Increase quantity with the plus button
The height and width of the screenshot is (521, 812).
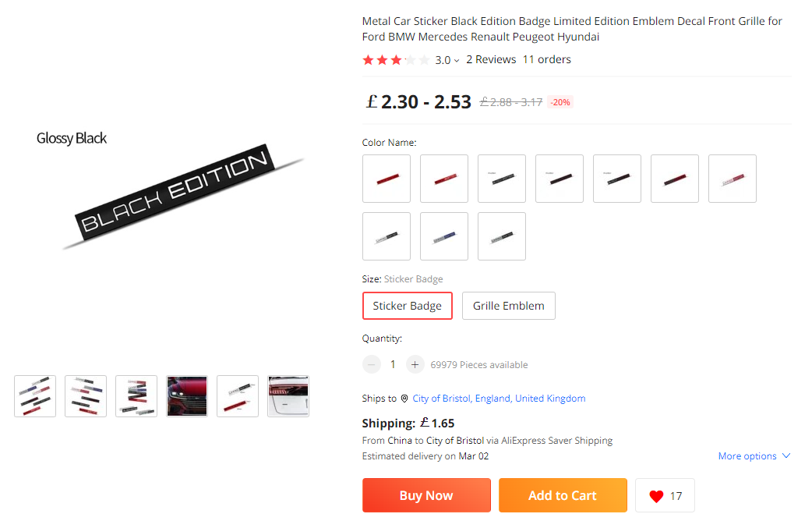click(415, 364)
